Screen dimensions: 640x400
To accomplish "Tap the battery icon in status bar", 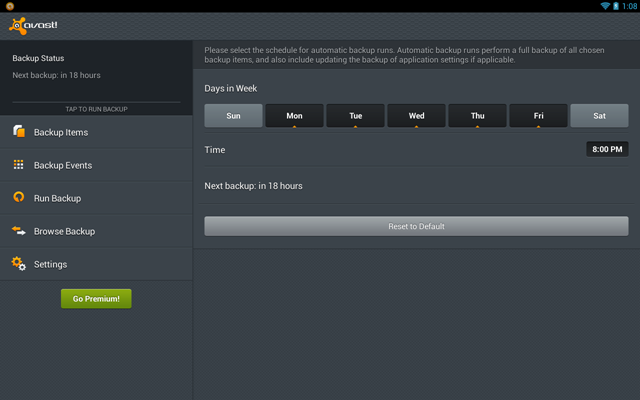I will 616,6.
